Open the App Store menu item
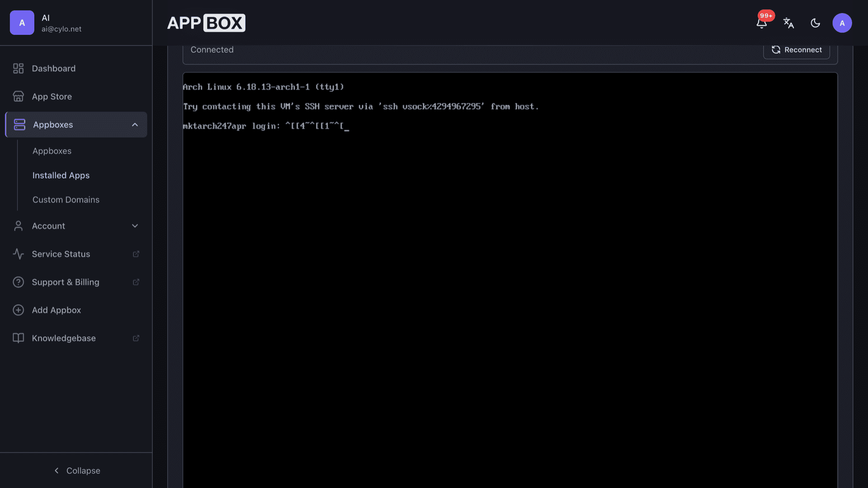Screen dimensions: 868x488 76,96
